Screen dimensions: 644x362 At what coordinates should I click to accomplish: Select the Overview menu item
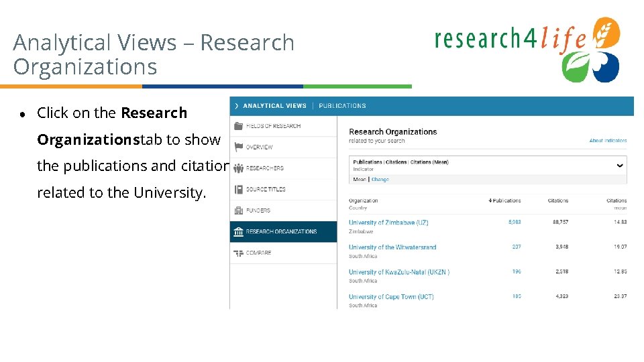(283, 147)
